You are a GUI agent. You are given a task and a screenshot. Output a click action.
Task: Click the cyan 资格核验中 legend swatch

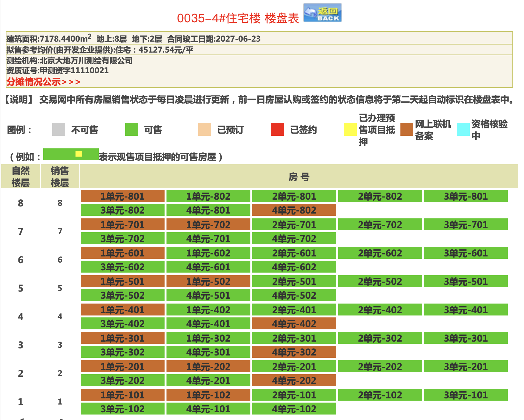(463, 129)
